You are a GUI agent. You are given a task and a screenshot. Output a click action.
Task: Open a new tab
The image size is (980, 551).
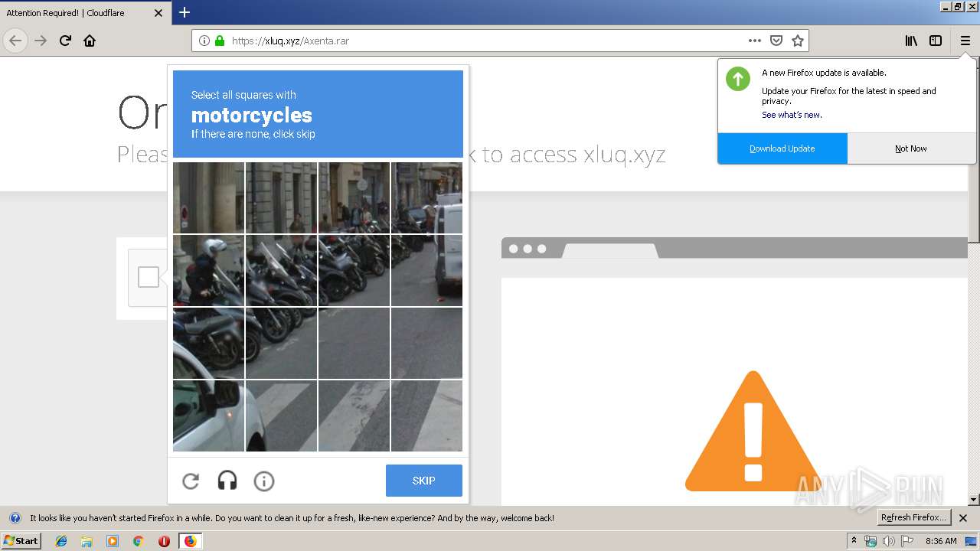(185, 12)
